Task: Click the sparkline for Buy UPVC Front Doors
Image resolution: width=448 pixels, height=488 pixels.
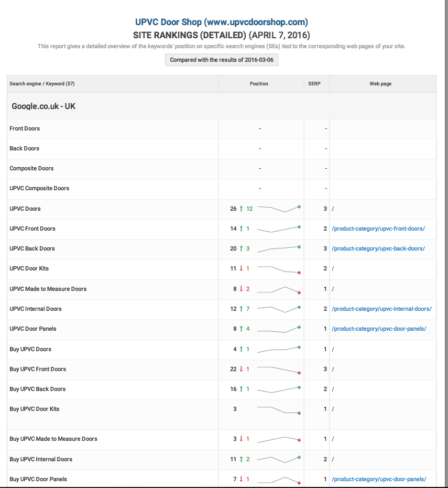Action: pyautogui.click(x=279, y=370)
